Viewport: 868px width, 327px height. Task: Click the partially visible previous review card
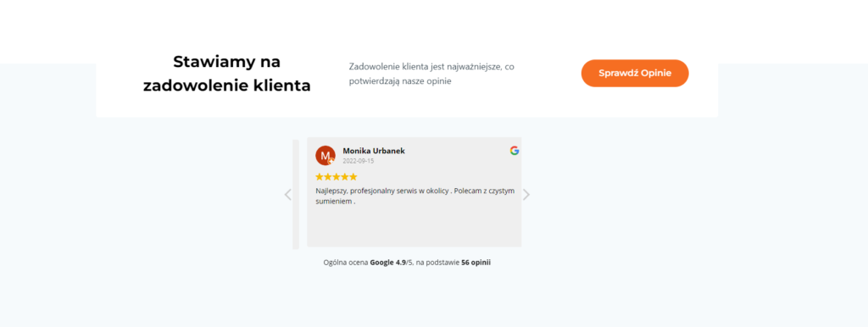tap(296, 194)
